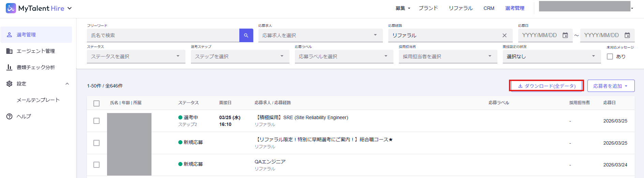The image size is (644, 178).
Task: Click the MyTalent Hire logo icon
Action: coord(11,8)
